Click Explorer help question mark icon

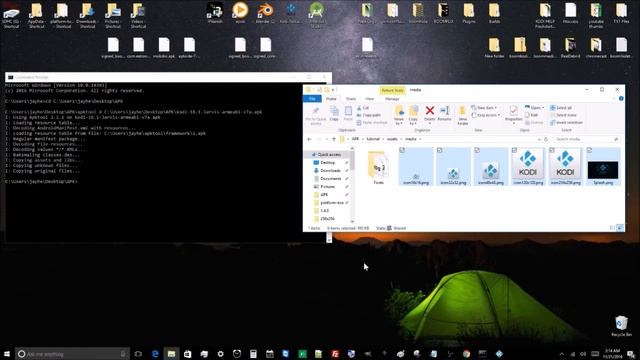pyautogui.click(x=621, y=99)
